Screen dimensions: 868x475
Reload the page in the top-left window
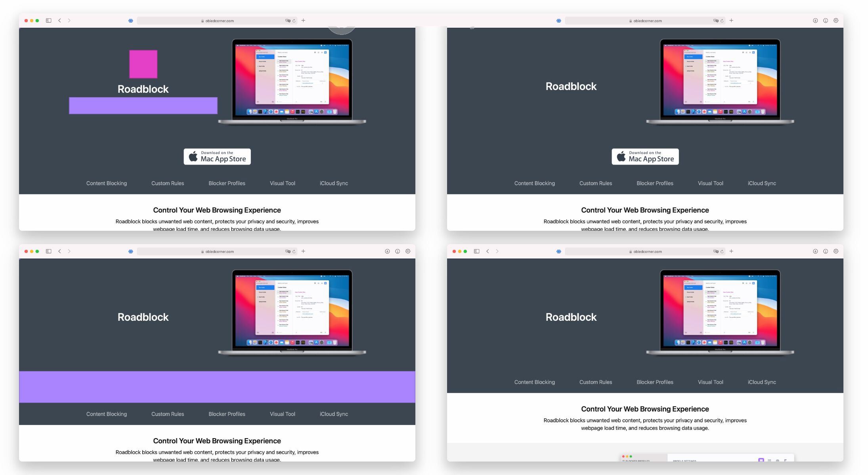294,21
